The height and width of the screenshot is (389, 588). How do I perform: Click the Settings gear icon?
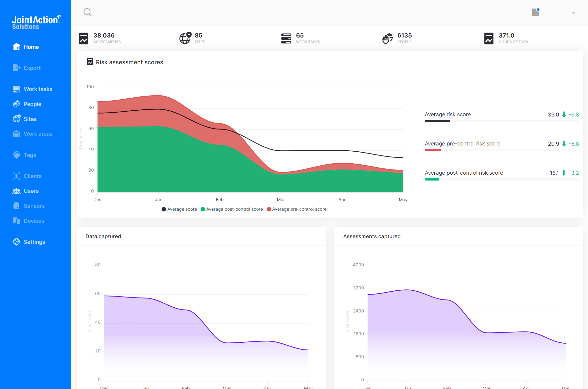coord(16,242)
